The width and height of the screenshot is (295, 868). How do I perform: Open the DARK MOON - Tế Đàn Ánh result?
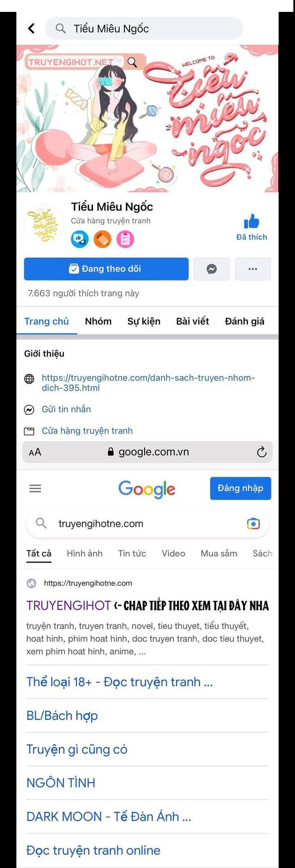109,816
